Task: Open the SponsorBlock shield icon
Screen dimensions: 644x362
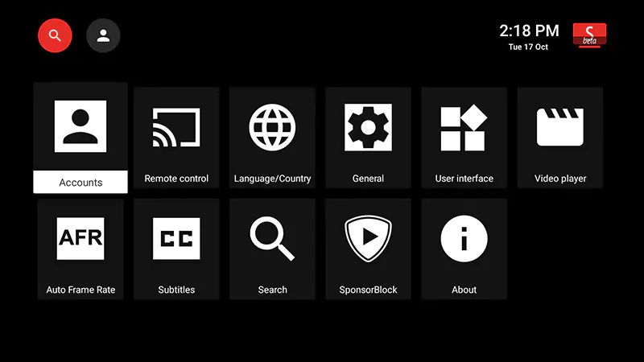Action: click(368, 238)
